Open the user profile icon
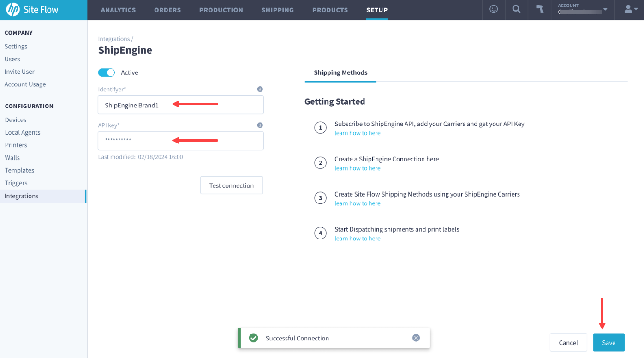Viewport: 644px width, 358px height. [629, 9]
